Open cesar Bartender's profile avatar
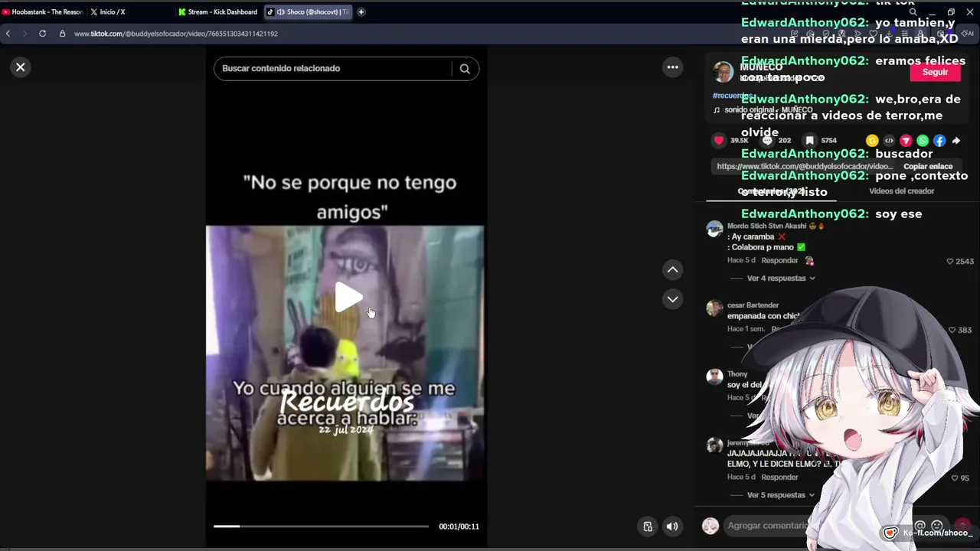 pyautogui.click(x=714, y=308)
